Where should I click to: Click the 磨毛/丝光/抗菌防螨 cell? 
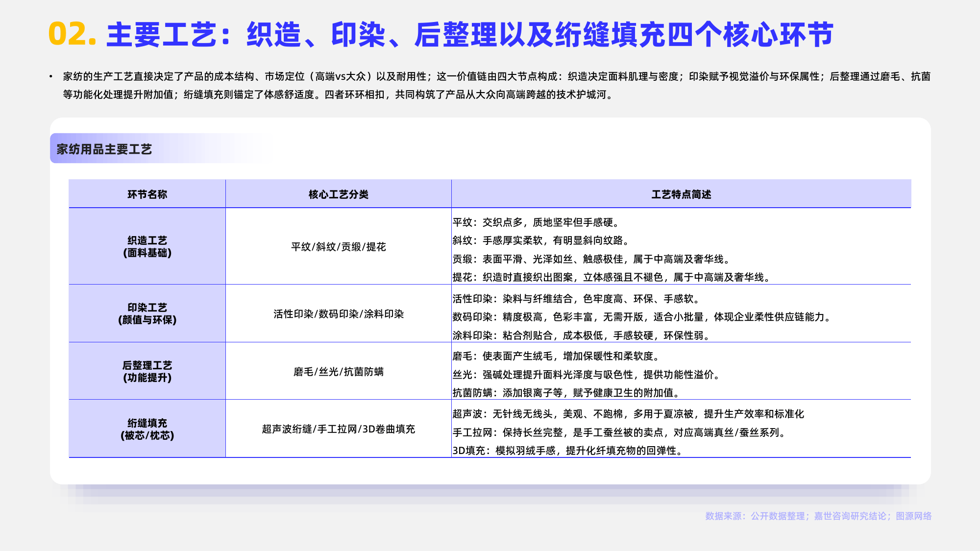tap(338, 372)
